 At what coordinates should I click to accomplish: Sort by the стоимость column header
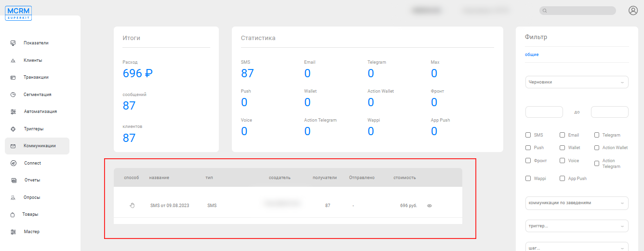(404, 178)
